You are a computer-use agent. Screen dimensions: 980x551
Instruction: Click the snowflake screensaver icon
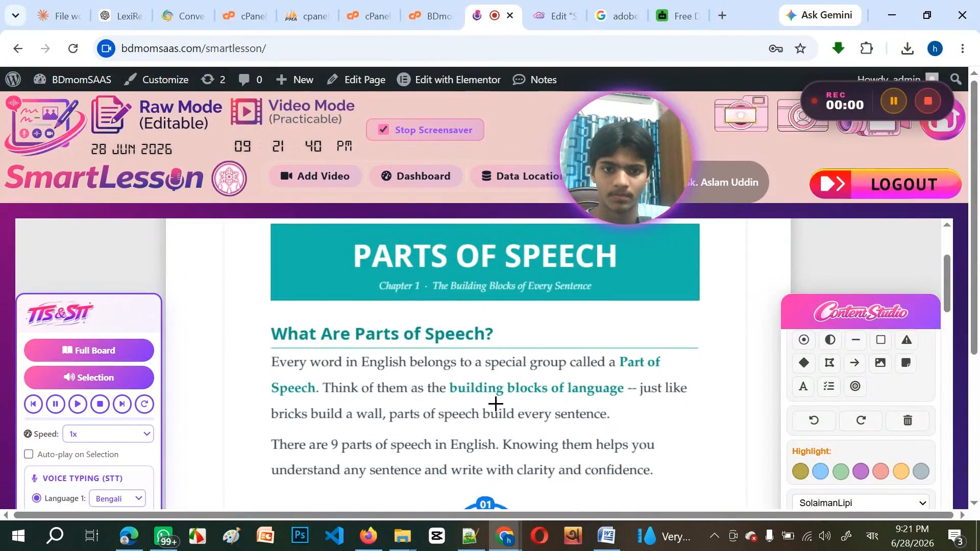[x=230, y=179]
